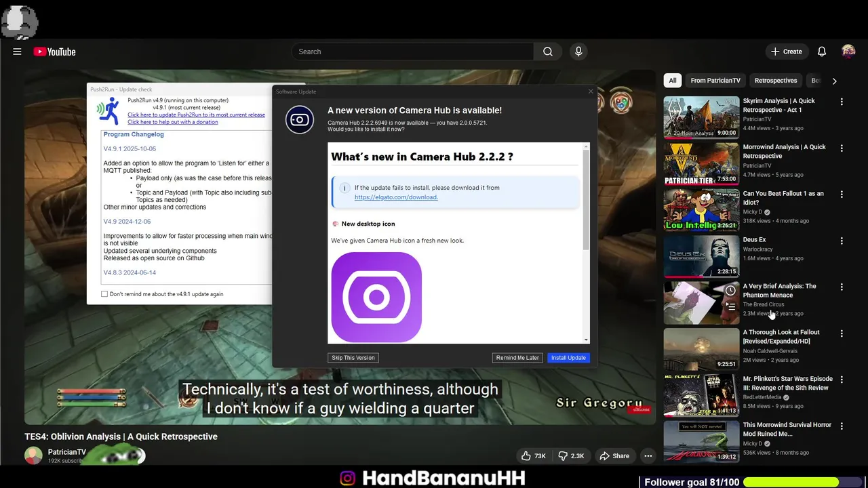The width and height of the screenshot is (868, 488).
Task: Open options for Morrowind Analysis video
Action: pos(842,148)
